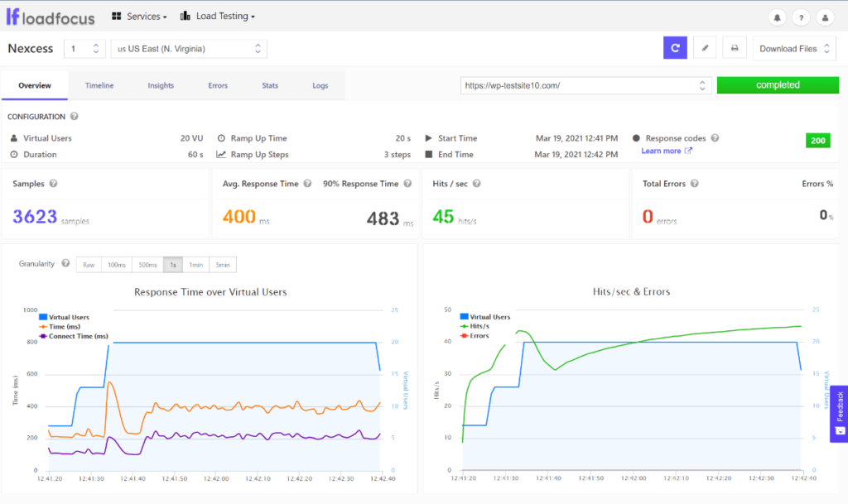Screen dimensions: 848x504
Task: Open the edit test pencil icon
Action: click(x=705, y=48)
